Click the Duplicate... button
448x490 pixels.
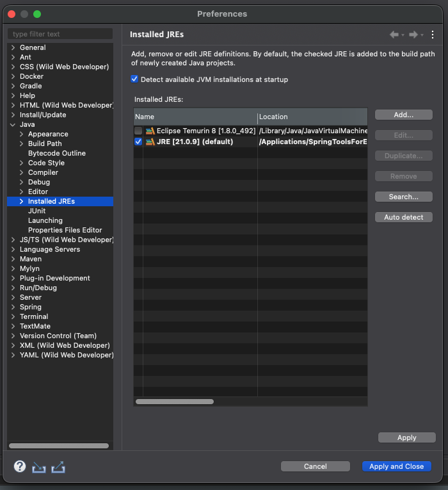point(404,156)
